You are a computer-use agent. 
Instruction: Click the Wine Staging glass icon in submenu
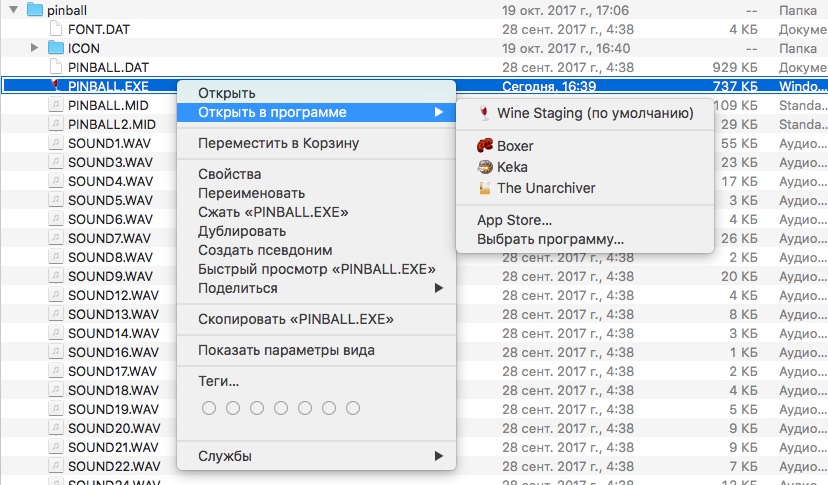click(x=484, y=113)
